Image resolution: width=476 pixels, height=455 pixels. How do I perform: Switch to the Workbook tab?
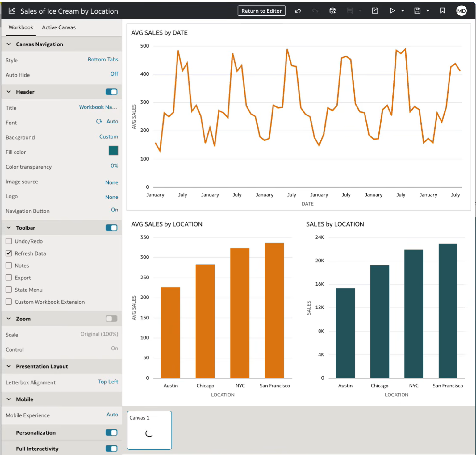point(21,27)
